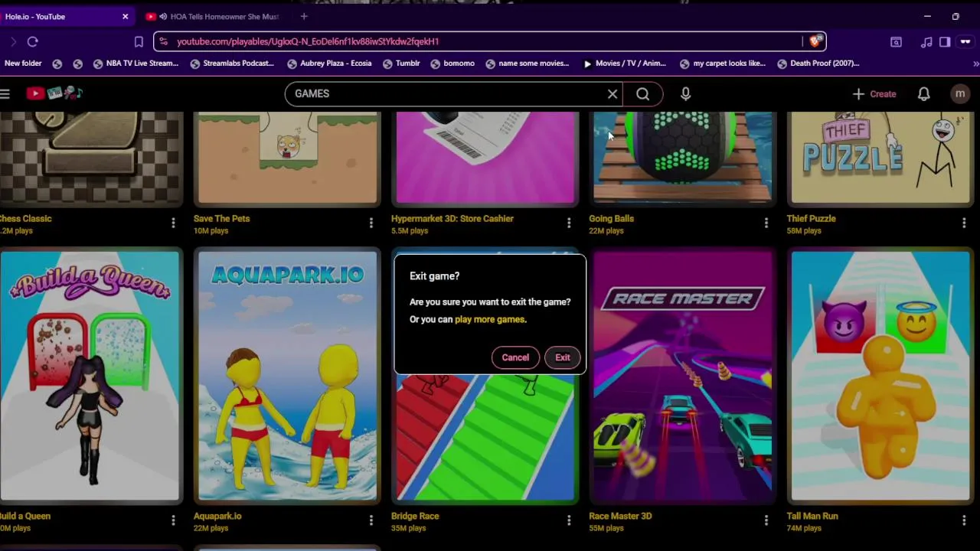This screenshot has height=551, width=980.
Task: Open options for Save The Pets
Action: click(371, 223)
